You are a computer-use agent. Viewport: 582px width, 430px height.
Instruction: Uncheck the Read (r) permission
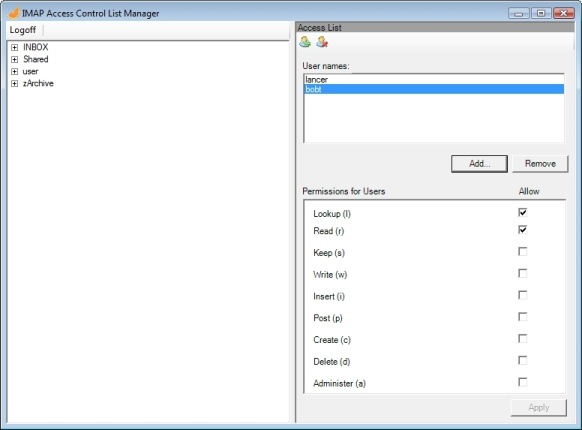pos(523,229)
